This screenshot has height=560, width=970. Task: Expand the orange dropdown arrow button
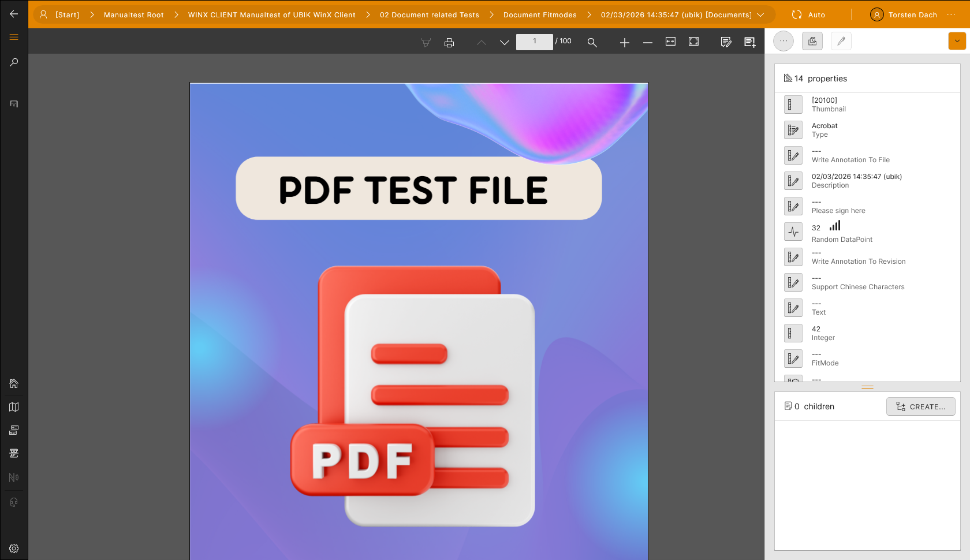point(957,41)
